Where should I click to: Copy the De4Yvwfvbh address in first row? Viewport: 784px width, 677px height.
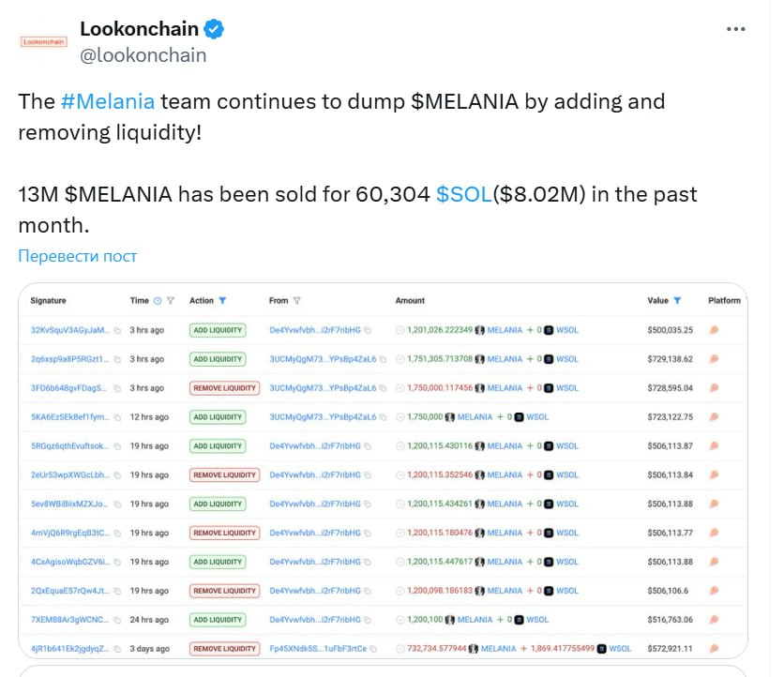coord(367,330)
